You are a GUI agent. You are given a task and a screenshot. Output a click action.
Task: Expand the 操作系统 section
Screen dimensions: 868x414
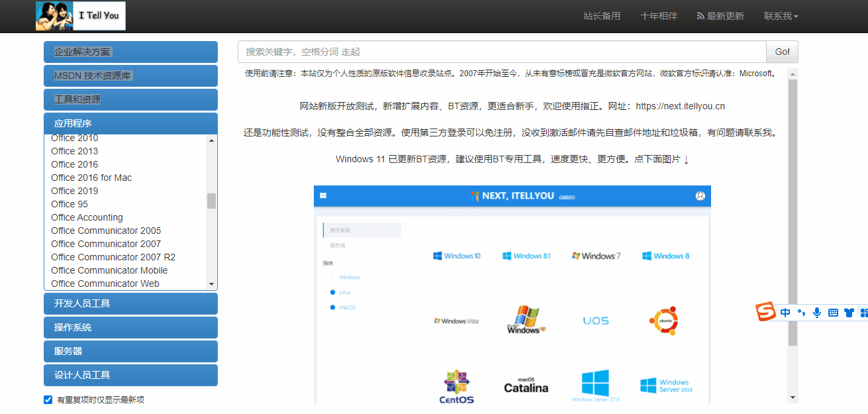pos(130,327)
